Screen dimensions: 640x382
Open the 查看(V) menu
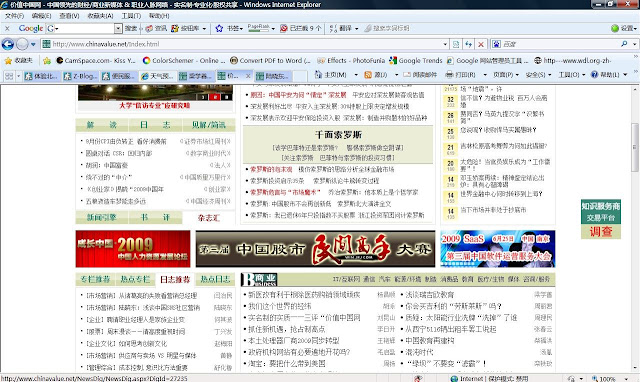pyautogui.click(x=69, y=16)
